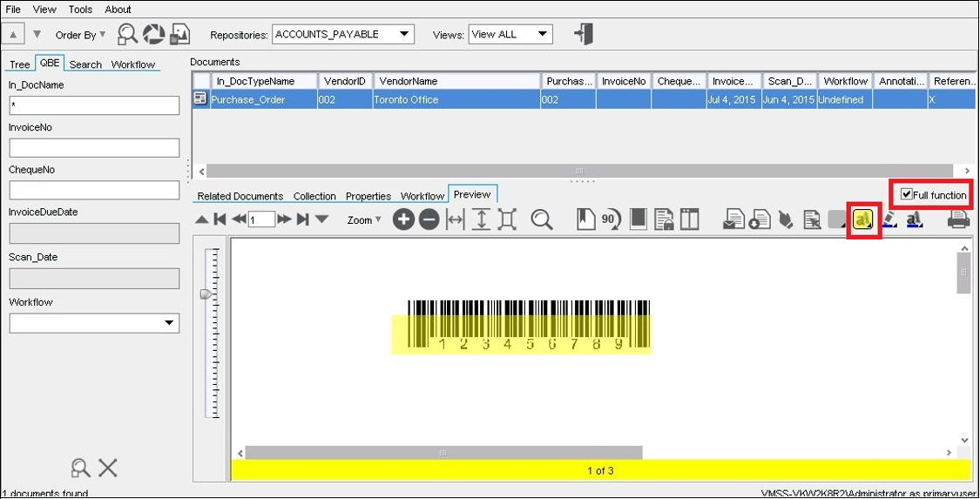The width and height of the screenshot is (980, 499).
Task: Select the underlined text annotation tool
Action: [915, 219]
